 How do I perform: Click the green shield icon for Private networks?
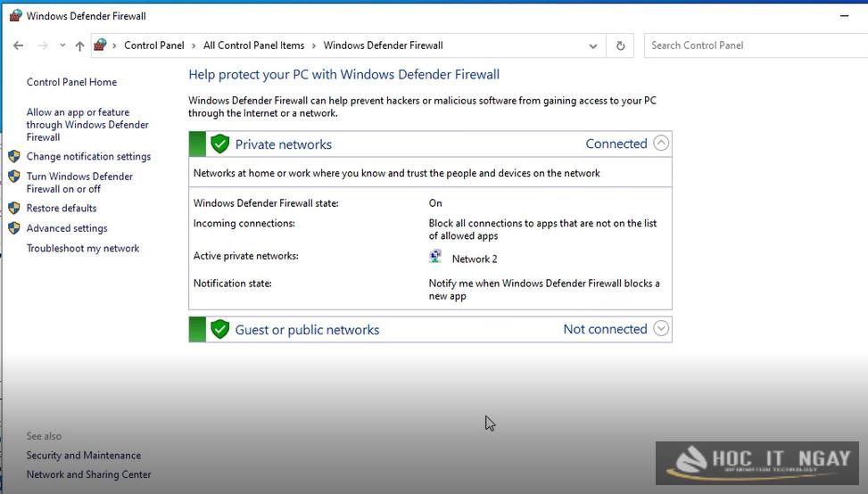(x=219, y=144)
